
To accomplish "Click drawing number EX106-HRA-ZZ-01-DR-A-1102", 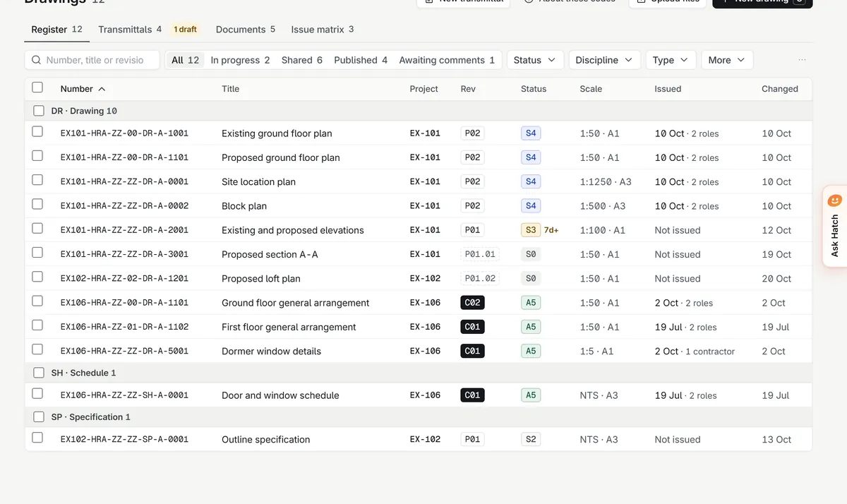I will point(124,327).
